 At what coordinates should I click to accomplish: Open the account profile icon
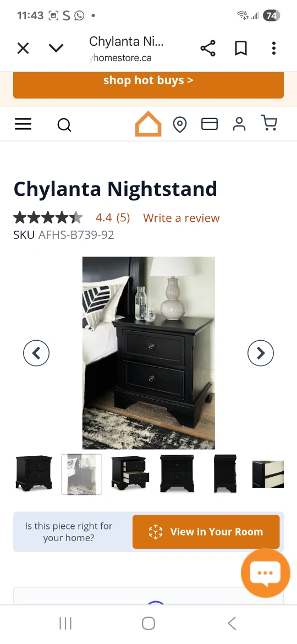coord(239,124)
